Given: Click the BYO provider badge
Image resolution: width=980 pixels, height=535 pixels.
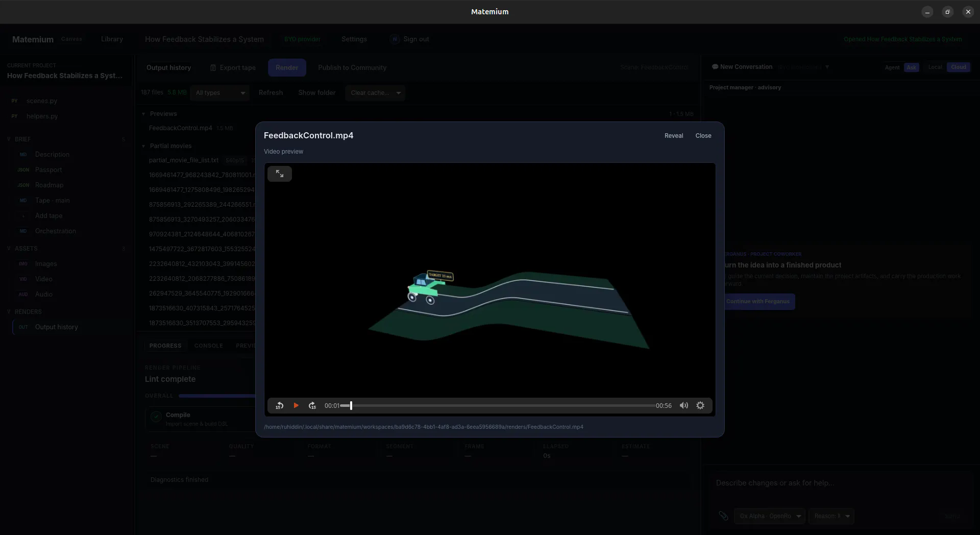Looking at the screenshot, I should tap(302, 39).
